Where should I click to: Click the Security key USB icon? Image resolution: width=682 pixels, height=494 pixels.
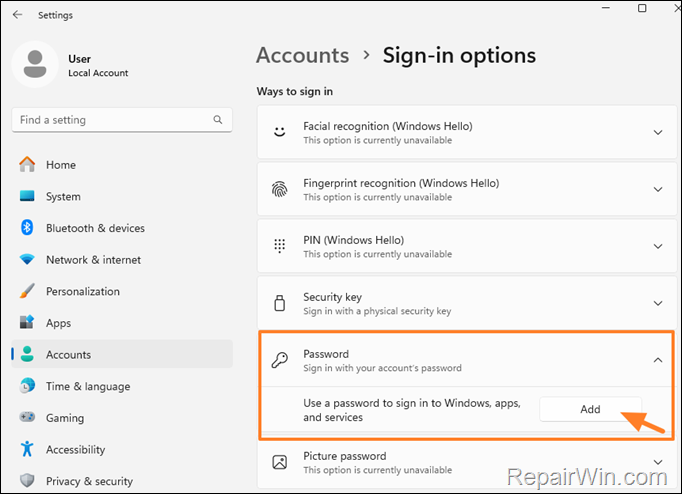coord(280,303)
